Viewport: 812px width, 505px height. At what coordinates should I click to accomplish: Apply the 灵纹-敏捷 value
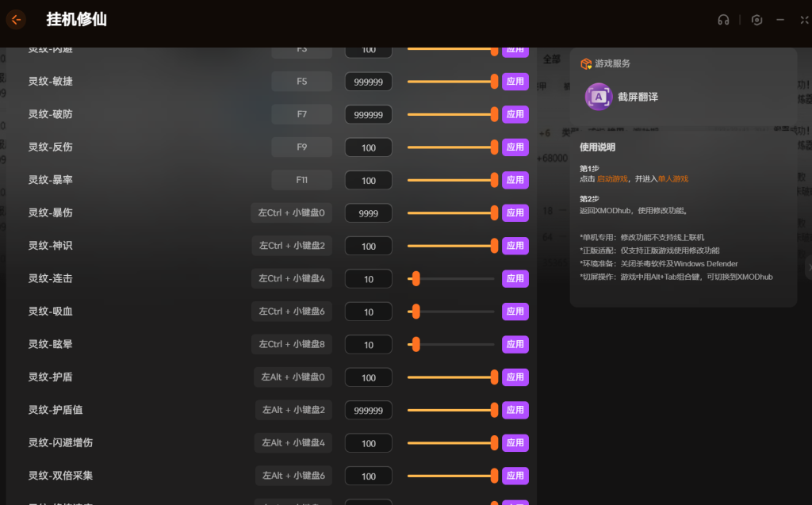click(515, 82)
